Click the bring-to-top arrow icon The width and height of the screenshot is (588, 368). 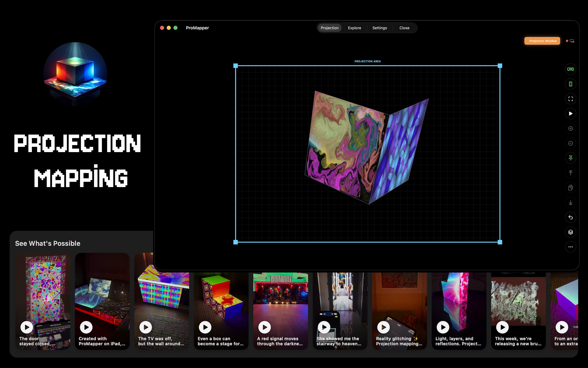(570, 173)
